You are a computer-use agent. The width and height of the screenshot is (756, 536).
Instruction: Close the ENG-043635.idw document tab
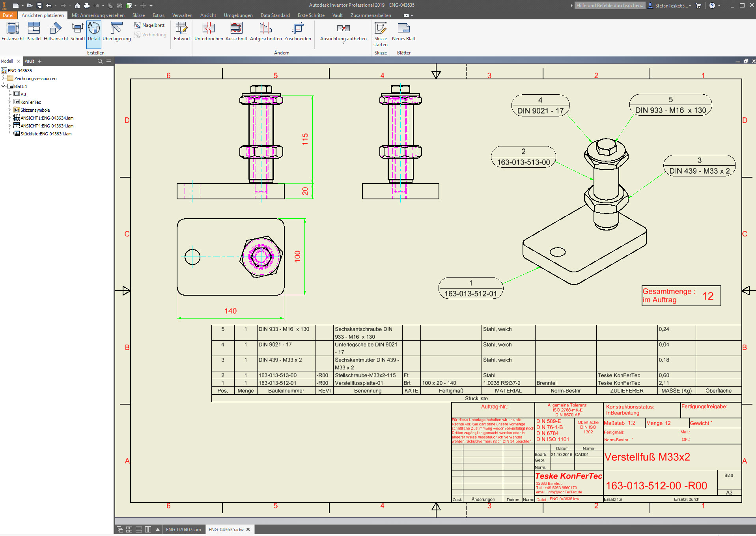248,529
